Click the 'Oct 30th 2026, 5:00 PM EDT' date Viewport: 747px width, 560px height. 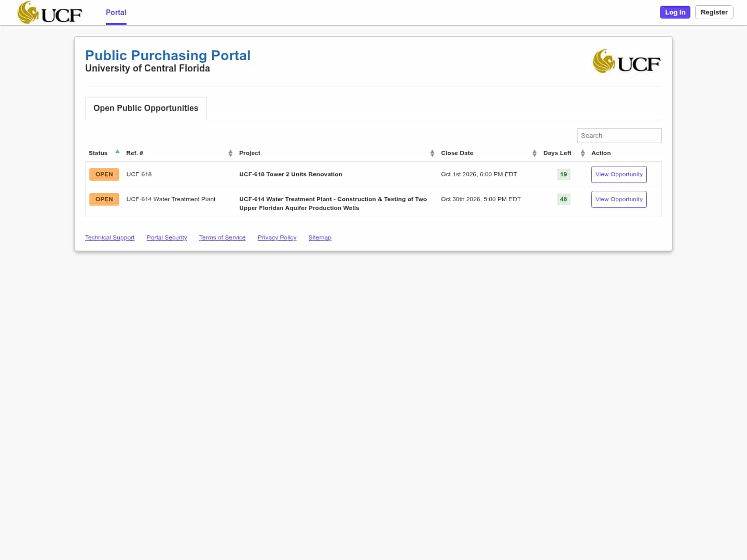point(481,199)
